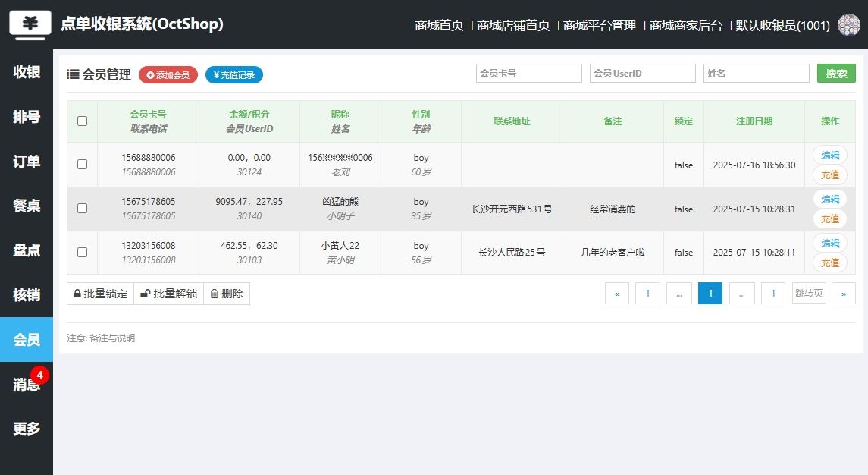Check the row for card 15675178605

(x=82, y=209)
